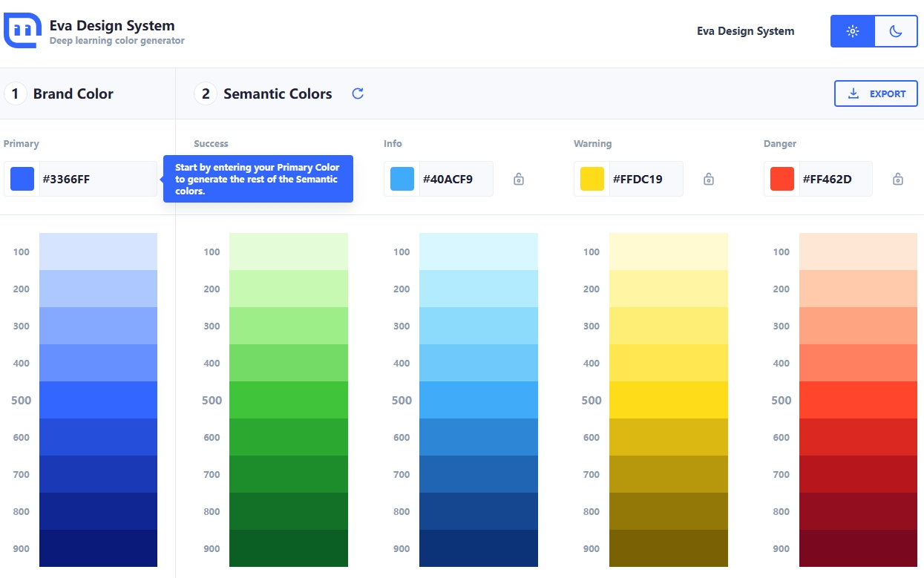Select the Info 300 shade block
Screen dimensions: 924x578
tap(479, 326)
